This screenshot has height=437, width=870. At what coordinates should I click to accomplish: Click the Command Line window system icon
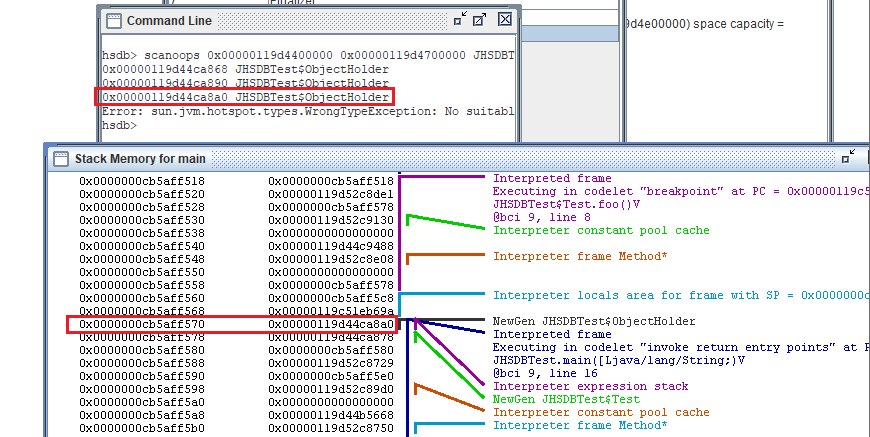point(113,20)
